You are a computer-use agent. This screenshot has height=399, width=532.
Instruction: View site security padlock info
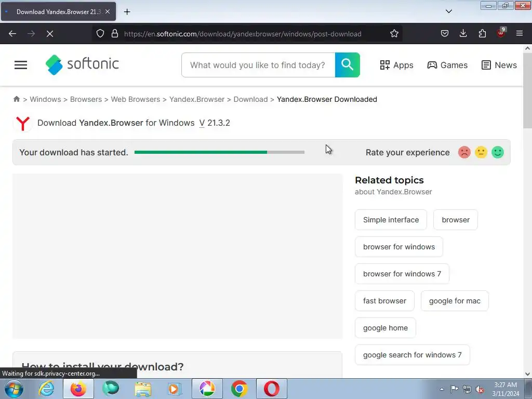115,34
